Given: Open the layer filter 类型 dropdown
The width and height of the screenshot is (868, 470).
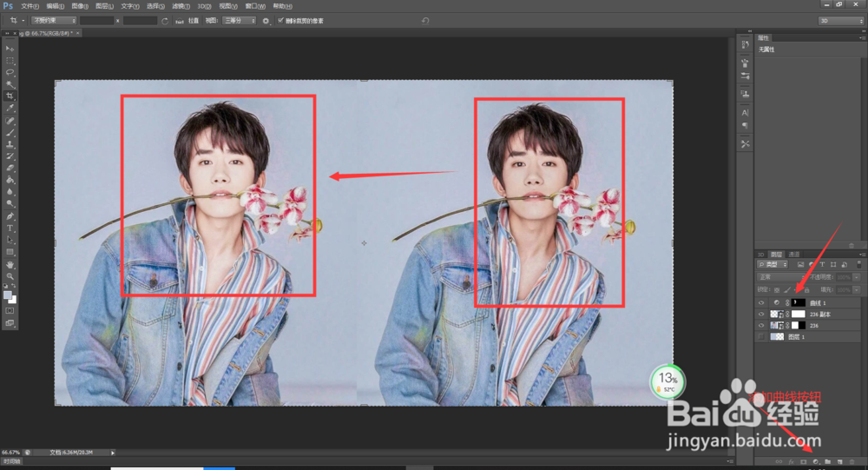Looking at the screenshot, I should tap(773, 264).
